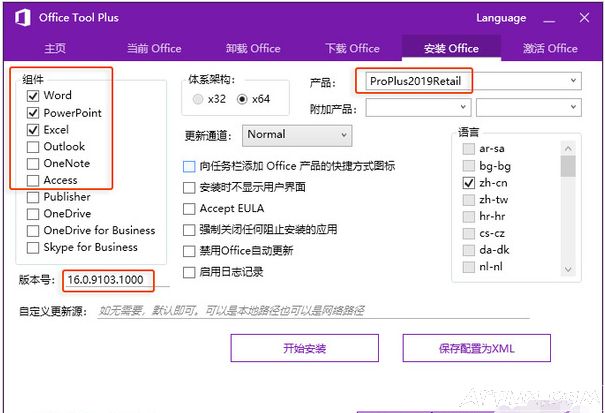Open the 产品 ProPlus2019Retail dropdown
The height and width of the screenshot is (413, 605).
(x=473, y=81)
